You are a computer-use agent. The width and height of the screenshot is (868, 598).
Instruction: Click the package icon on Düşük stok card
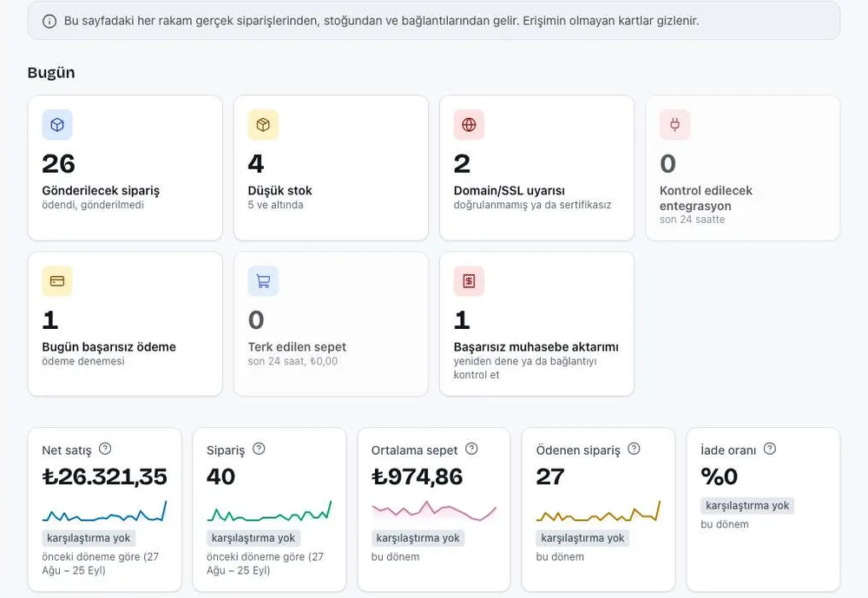(x=263, y=125)
